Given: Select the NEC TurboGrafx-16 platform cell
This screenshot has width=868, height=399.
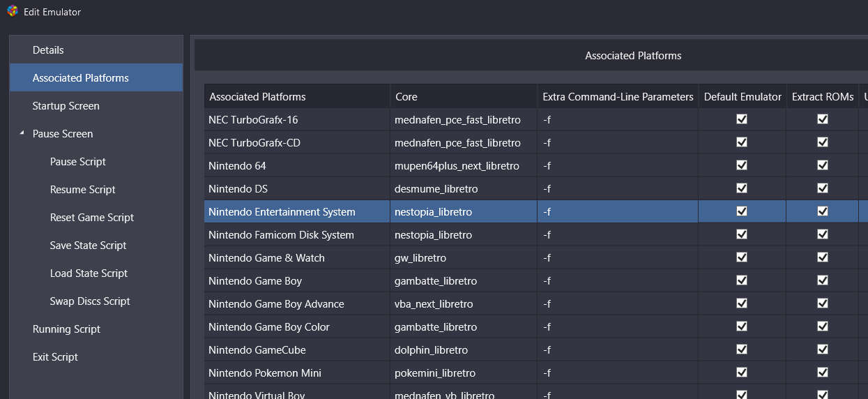Looking at the screenshot, I should (x=297, y=119).
